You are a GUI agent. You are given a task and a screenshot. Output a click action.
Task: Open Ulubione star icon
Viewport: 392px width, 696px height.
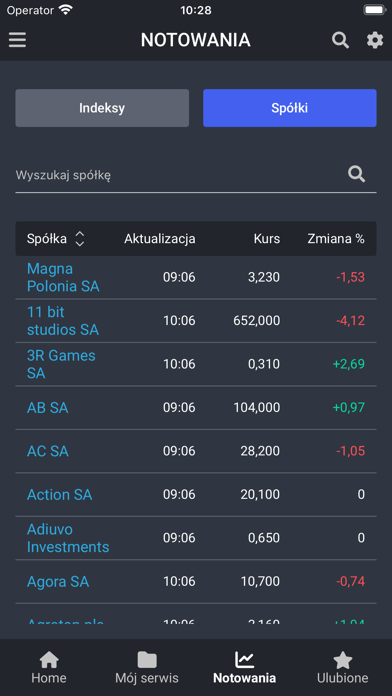point(342,660)
